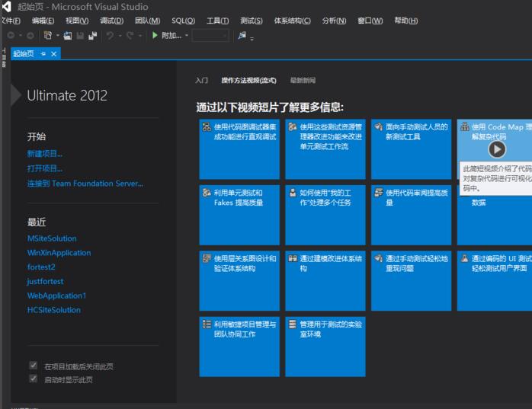This screenshot has width=532, height=409.
Task: Click the 新建项目... link
Action: pos(45,154)
